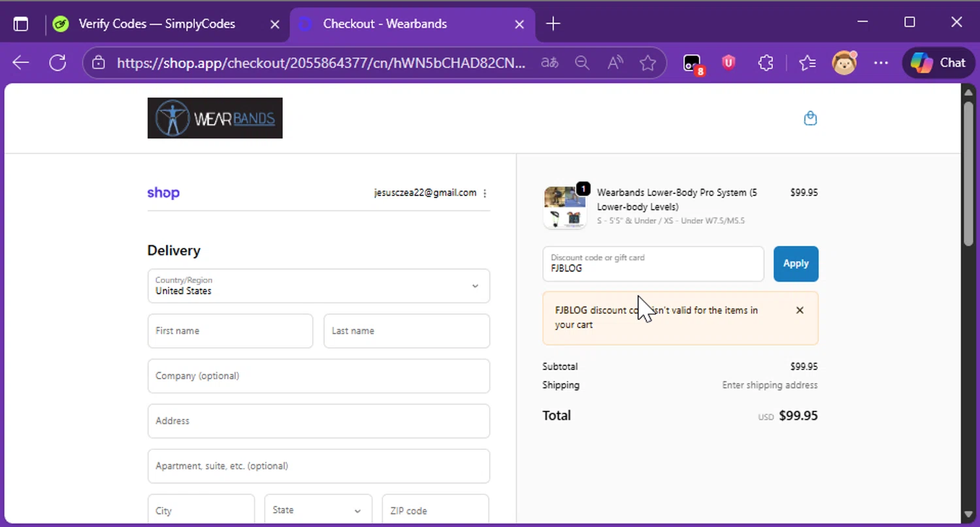Click the Shop logo
980x527 pixels.
[163, 193]
